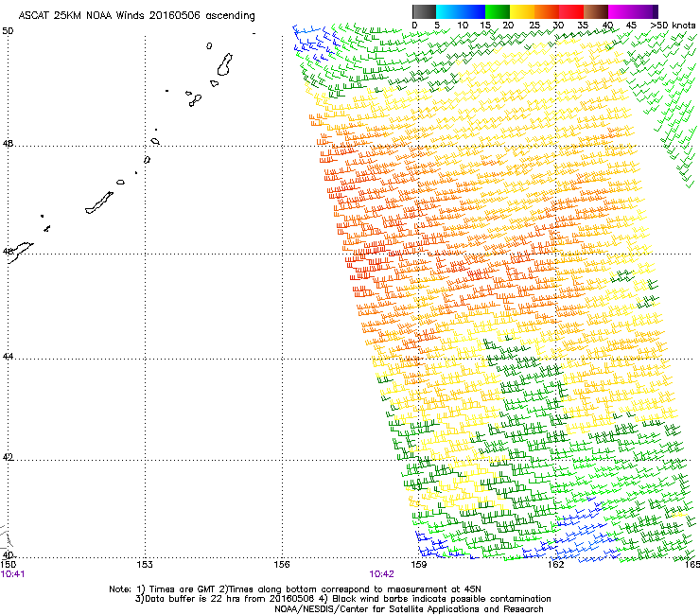Click the longitude label '162'

tap(556, 565)
